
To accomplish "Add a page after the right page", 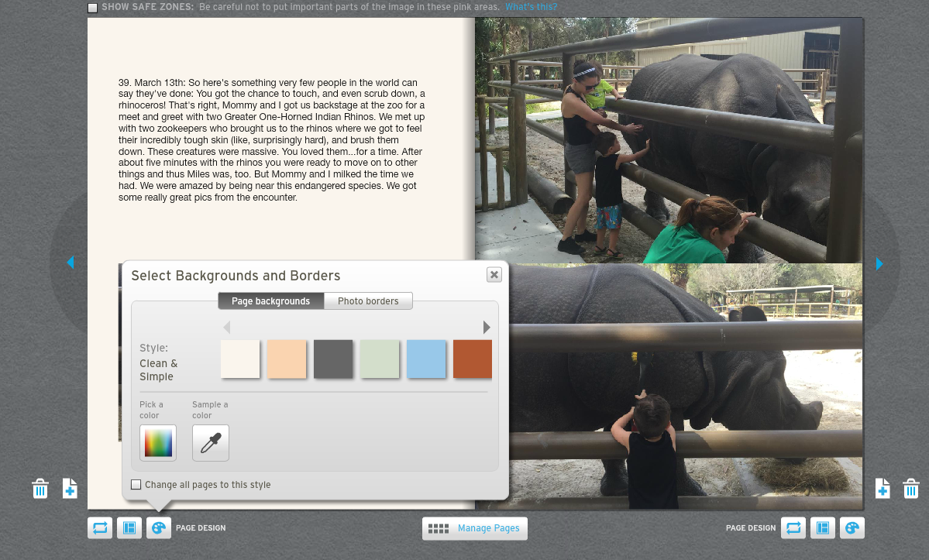I will click(x=883, y=489).
